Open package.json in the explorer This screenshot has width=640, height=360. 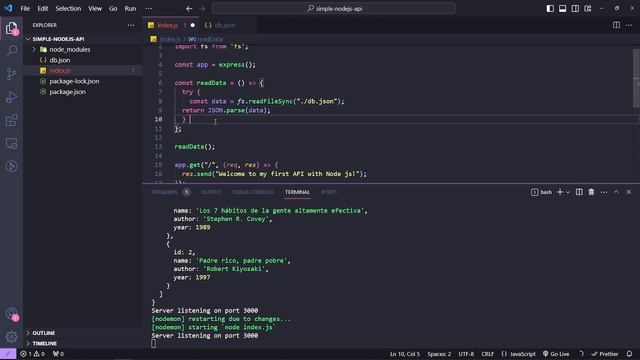coord(68,92)
